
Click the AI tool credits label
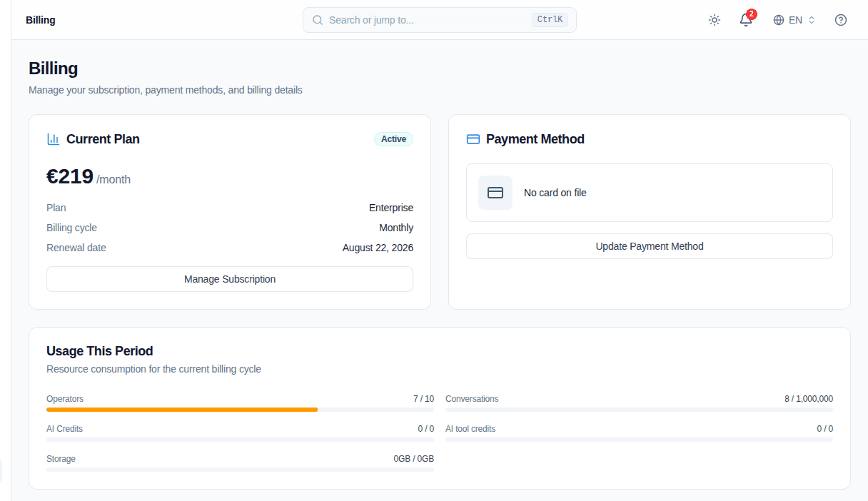click(x=470, y=429)
